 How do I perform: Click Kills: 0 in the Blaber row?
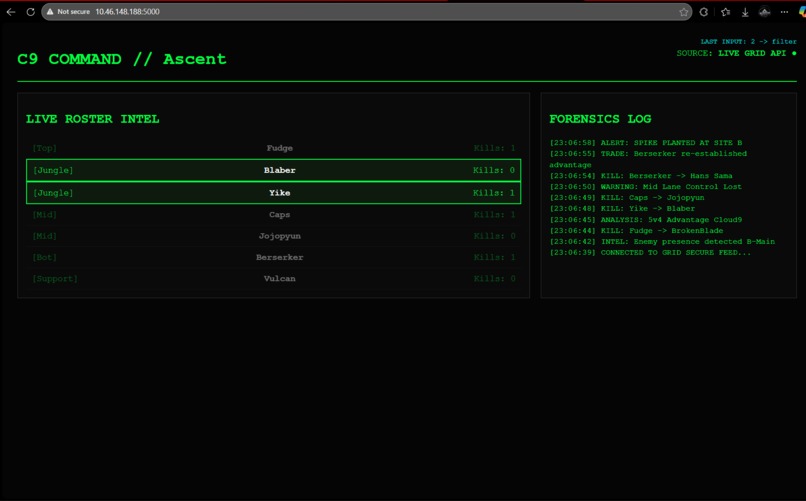coord(494,170)
